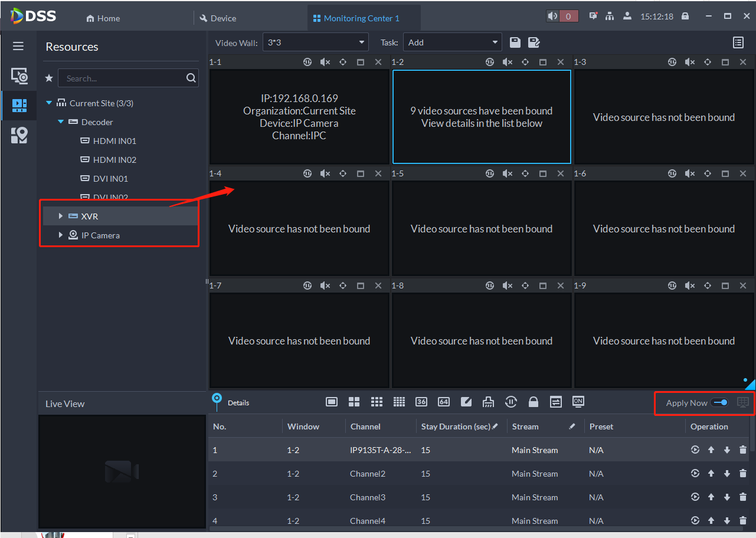Click the lock window icon in toolbar

[534, 402]
